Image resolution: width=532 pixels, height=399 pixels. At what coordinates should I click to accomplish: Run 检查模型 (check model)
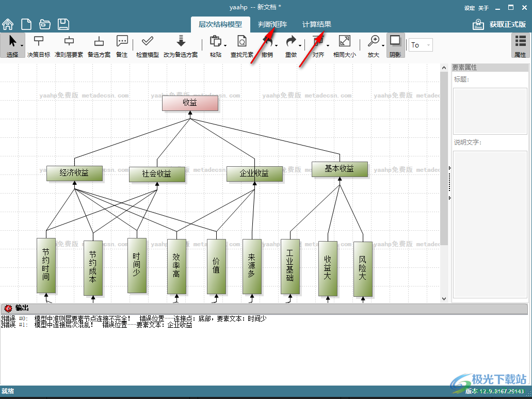pyautogui.click(x=148, y=46)
